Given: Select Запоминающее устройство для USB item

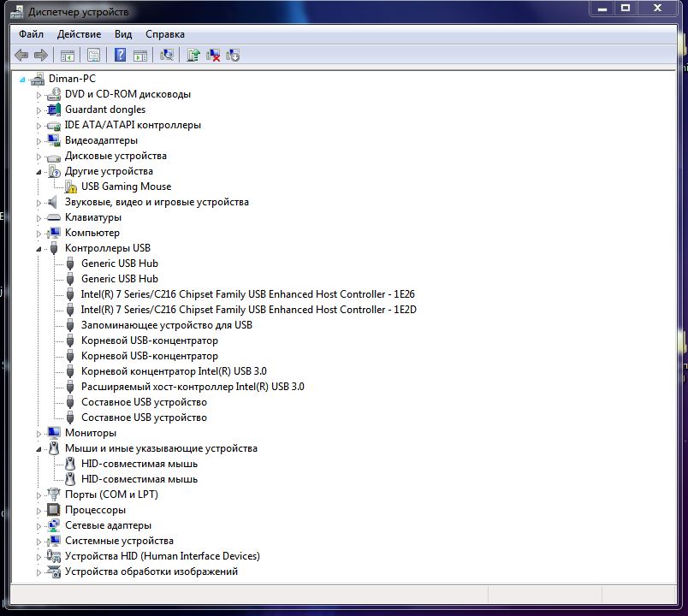Looking at the screenshot, I should (x=166, y=325).
